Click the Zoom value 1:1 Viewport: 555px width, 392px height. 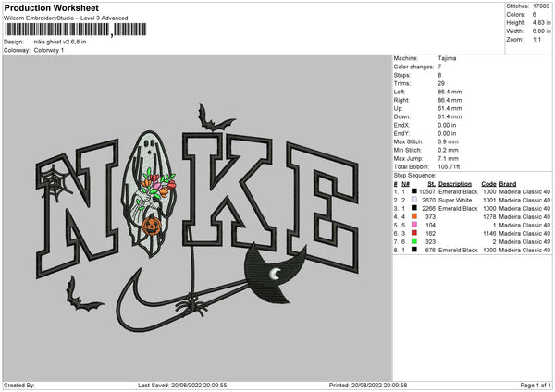point(536,39)
